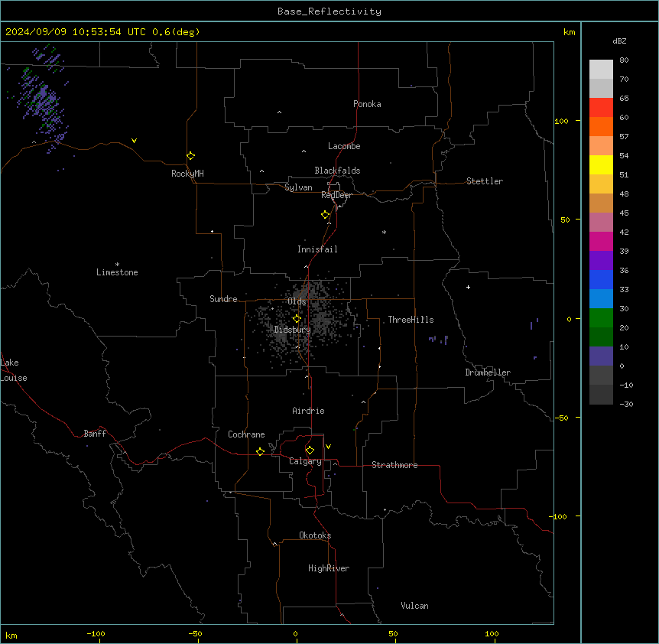Click the yellow diamond marker below Cochrane

pyautogui.click(x=260, y=451)
